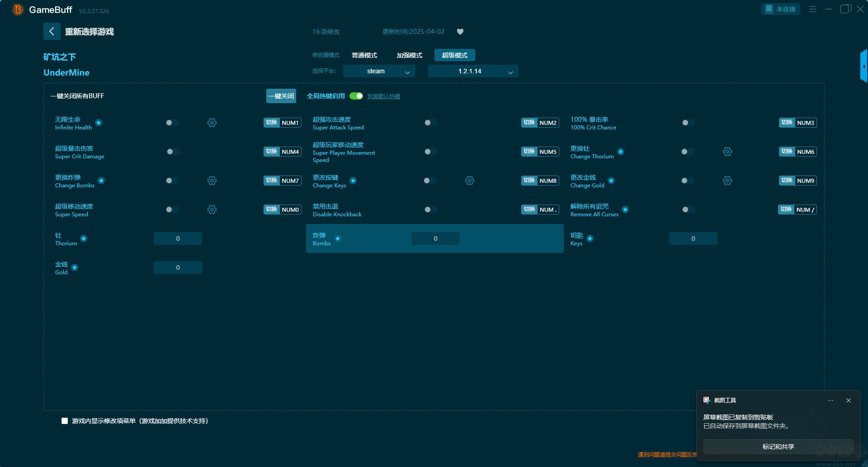Open settings gear for Super Speed
868x467 pixels.
coord(212,210)
